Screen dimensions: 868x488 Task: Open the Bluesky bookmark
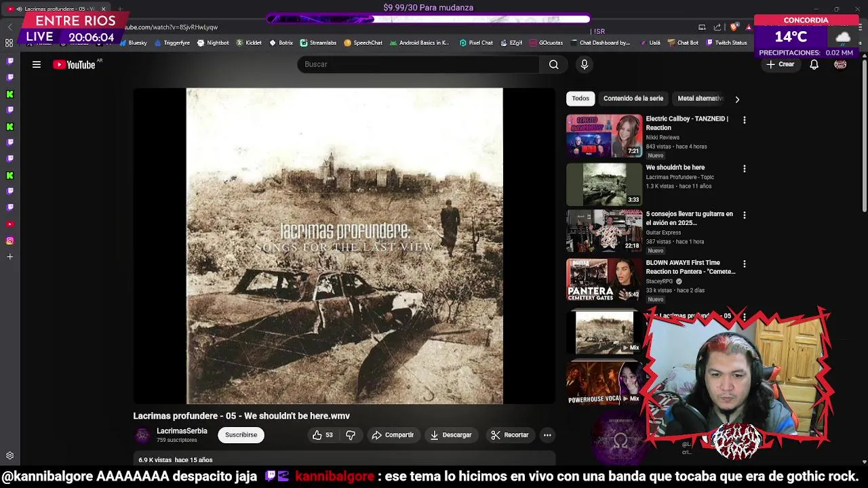pyautogui.click(x=133, y=43)
